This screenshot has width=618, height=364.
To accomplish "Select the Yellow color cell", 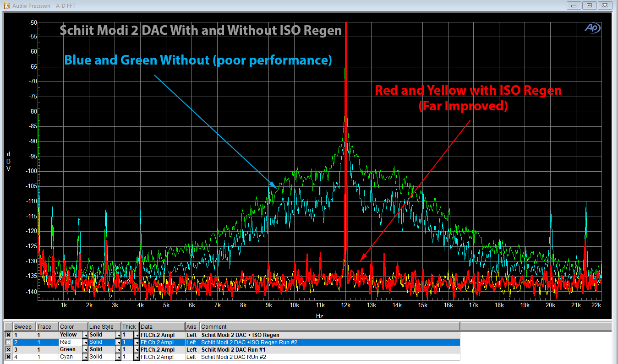I will pyautogui.click(x=71, y=335).
